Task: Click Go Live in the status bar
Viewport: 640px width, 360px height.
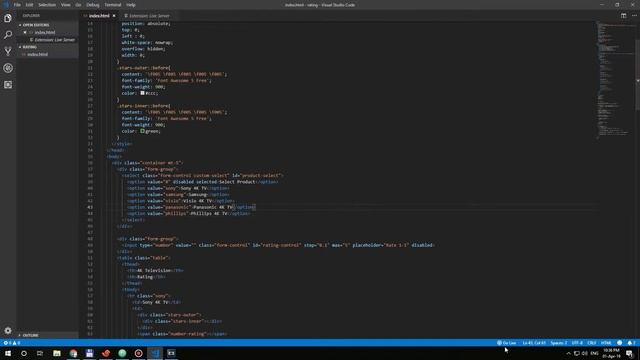Action: pyautogui.click(x=507, y=343)
